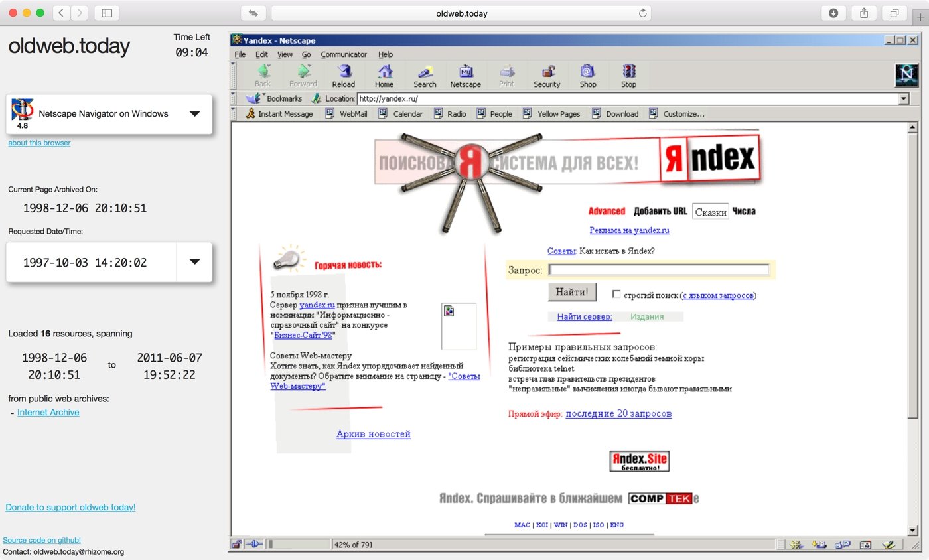Enable the строгий поиск checkbox
The width and height of the screenshot is (929, 560).
[616, 294]
